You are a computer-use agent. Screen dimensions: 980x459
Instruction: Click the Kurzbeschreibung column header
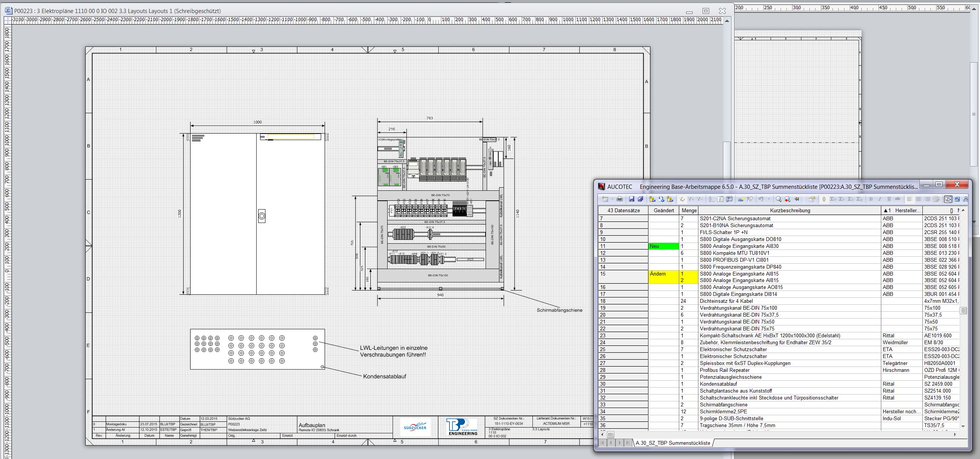pos(789,210)
